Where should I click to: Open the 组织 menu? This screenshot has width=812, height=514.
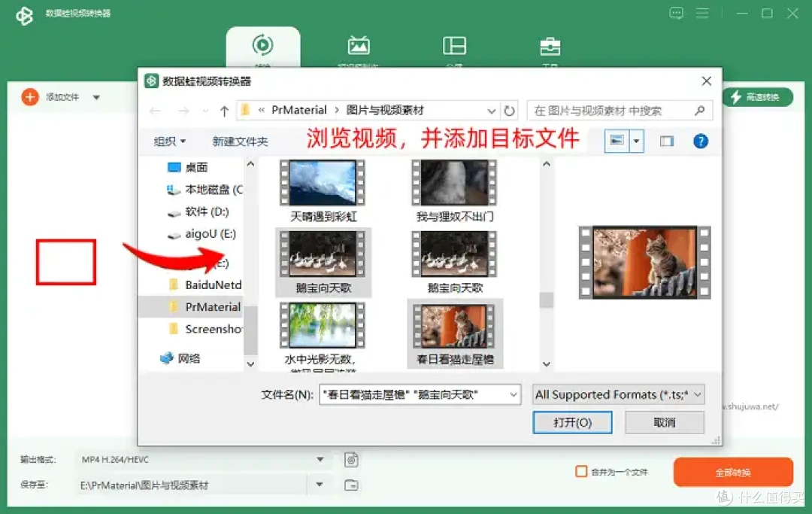tap(170, 141)
